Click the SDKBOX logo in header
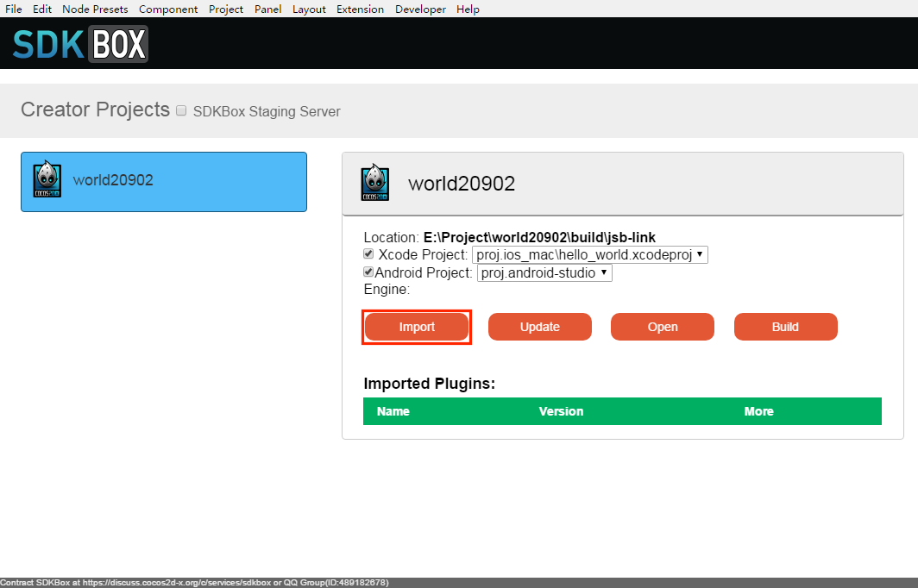Screen dimensions: 918x588 pyautogui.click(x=80, y=44)
